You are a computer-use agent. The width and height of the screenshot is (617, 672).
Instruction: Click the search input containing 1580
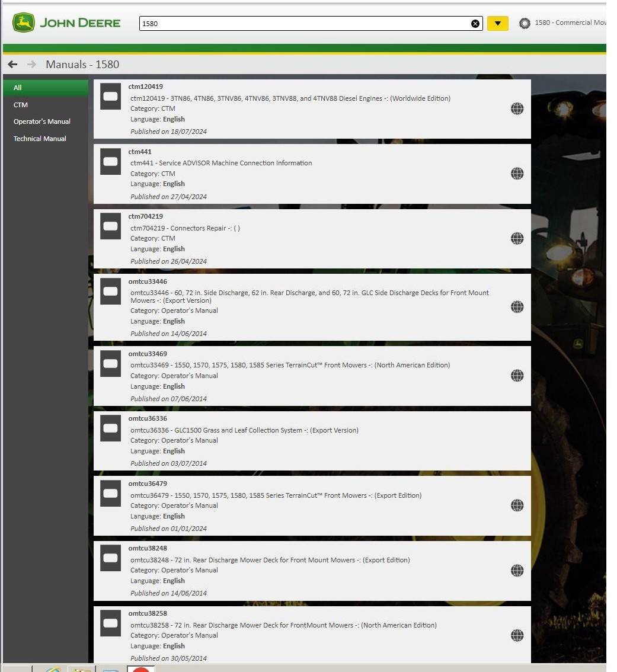(311, 24)
